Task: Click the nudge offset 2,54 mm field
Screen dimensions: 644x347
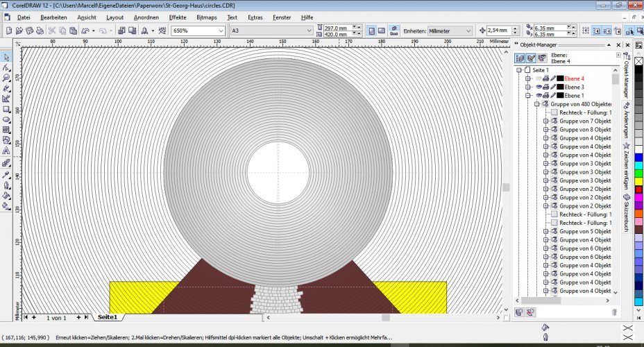Action: (500, 31)
